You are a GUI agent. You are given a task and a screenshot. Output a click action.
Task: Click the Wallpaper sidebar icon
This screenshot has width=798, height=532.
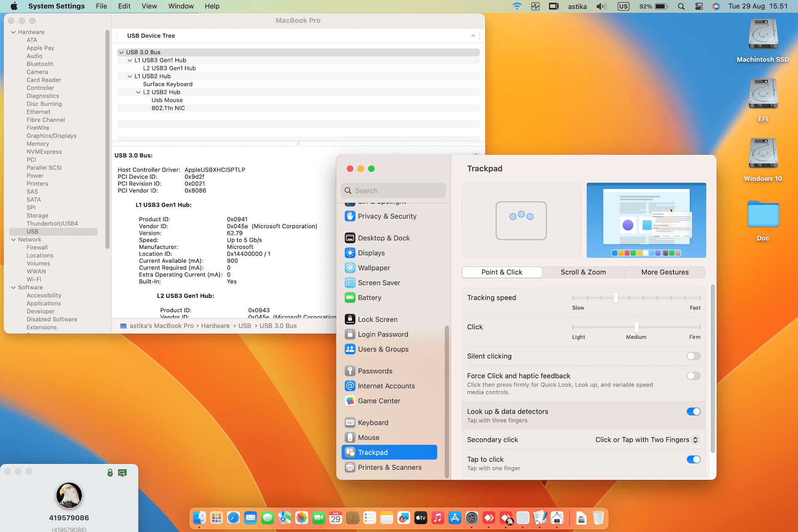(x=350, y=268)
